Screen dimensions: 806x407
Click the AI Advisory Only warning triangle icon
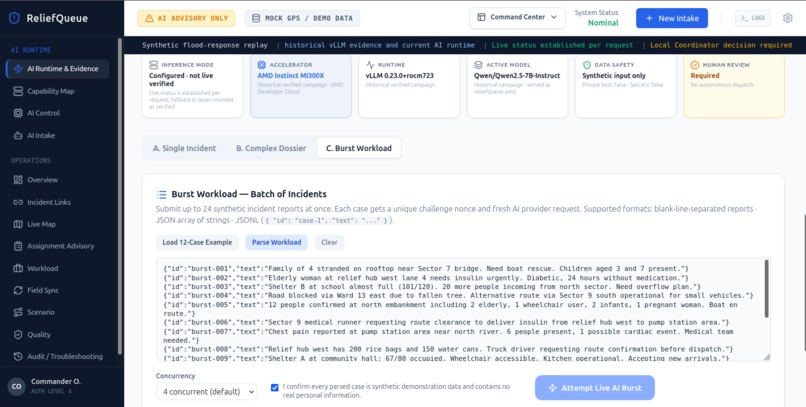[149, 18]
